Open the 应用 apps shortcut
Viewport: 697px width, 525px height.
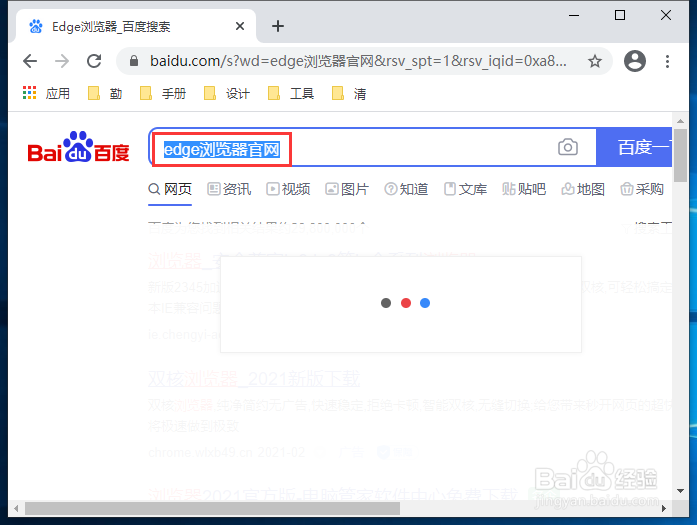point(47,93)
